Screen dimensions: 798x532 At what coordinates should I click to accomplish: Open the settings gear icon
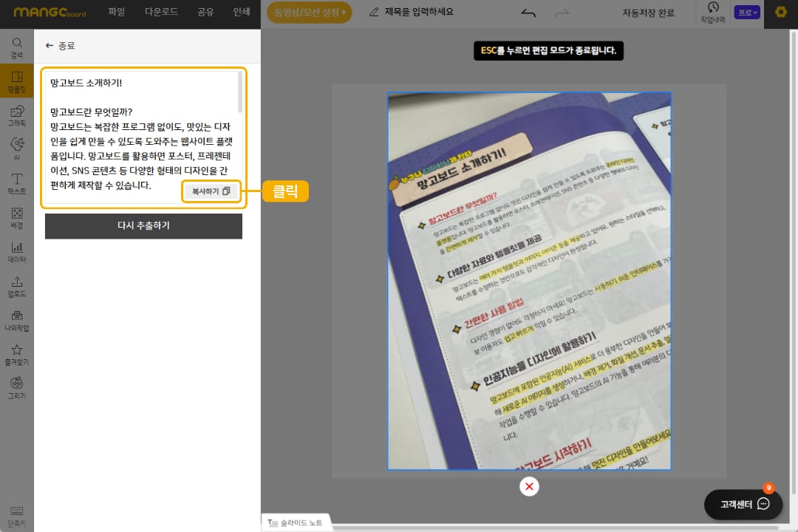click(781, 12)
